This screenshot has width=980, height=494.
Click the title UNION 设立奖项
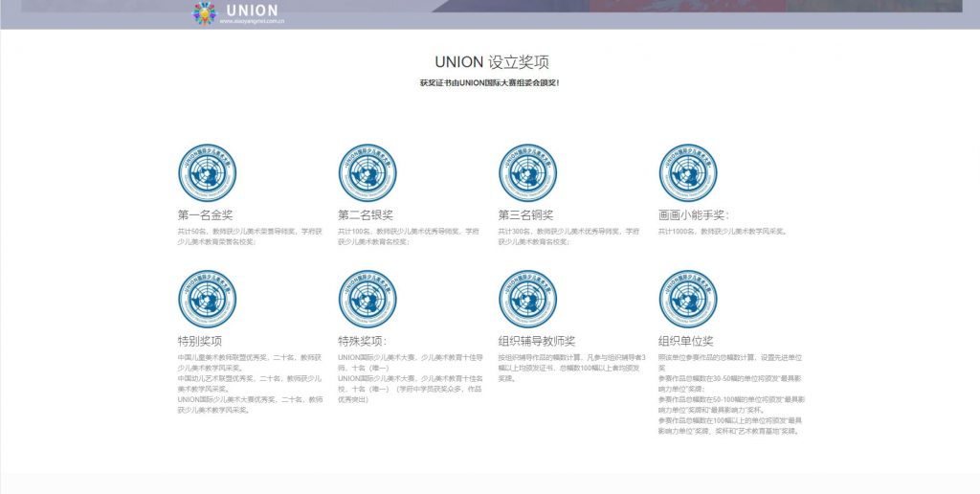[x=492, y=62]
